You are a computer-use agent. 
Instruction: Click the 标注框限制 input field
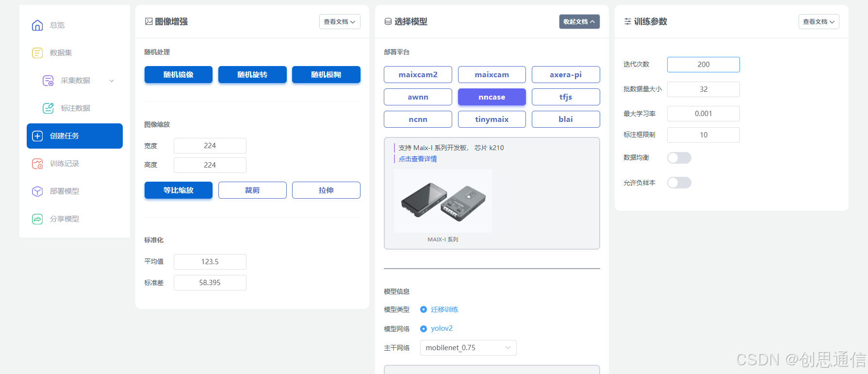[x=704, y=135]
